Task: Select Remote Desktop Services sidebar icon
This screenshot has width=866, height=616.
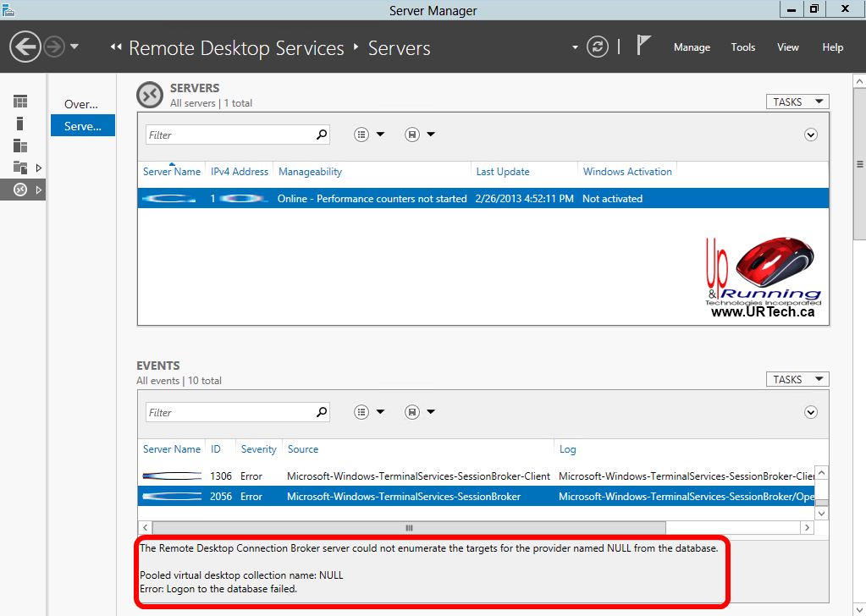Action: point(21,190)
